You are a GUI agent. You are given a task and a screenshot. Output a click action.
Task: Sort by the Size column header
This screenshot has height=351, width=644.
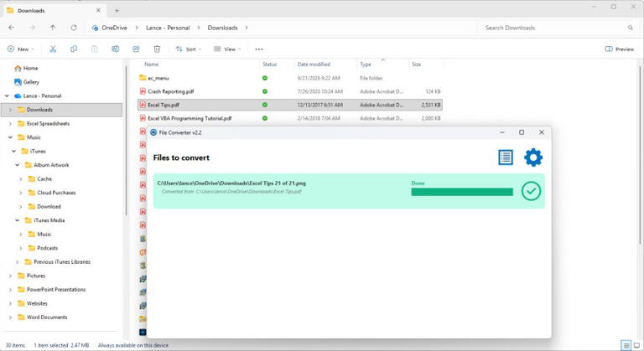416,65
